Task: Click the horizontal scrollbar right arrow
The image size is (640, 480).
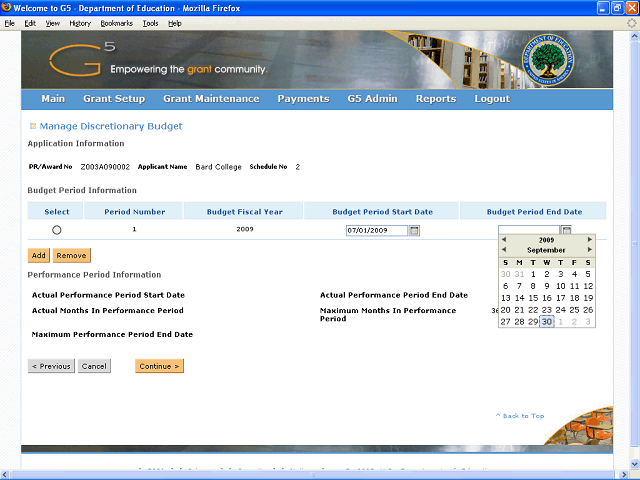Action: [624, 475]
